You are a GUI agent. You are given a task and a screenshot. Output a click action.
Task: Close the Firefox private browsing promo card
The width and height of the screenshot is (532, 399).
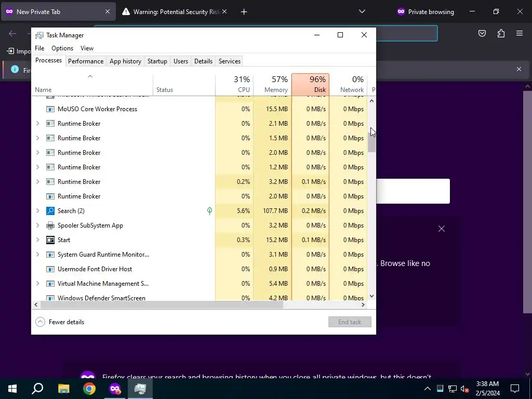tap(441, 229)
